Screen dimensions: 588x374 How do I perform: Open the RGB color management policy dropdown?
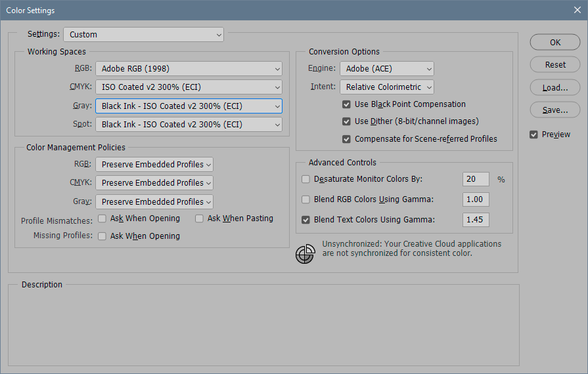pyautogui.click(x=154, y=164)
